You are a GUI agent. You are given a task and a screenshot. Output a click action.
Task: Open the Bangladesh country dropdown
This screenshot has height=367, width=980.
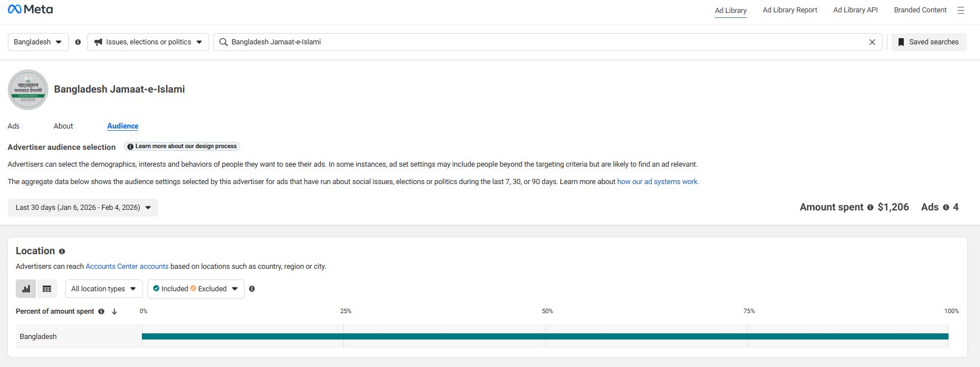[38, 42]
